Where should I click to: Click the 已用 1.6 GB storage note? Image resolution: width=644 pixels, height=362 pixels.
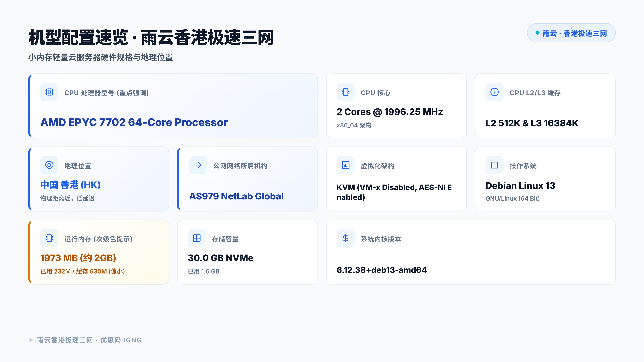[x=203, y=271]
